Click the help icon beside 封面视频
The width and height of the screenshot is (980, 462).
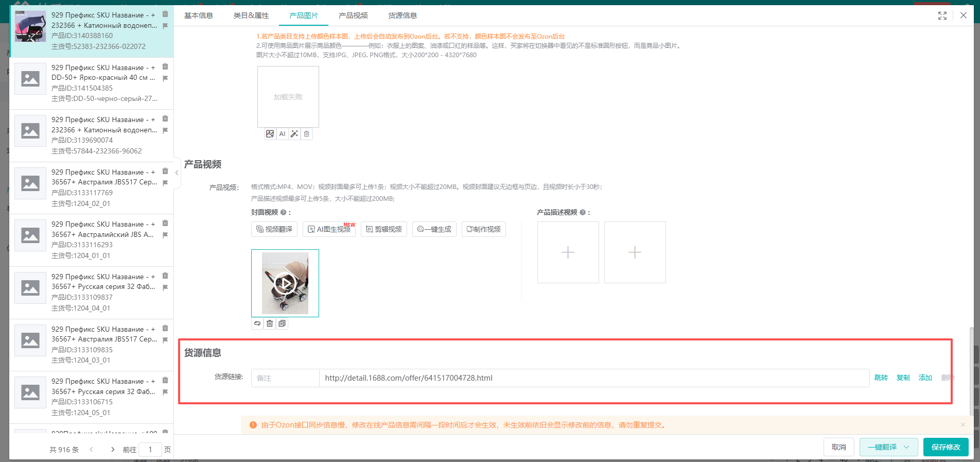283,212
